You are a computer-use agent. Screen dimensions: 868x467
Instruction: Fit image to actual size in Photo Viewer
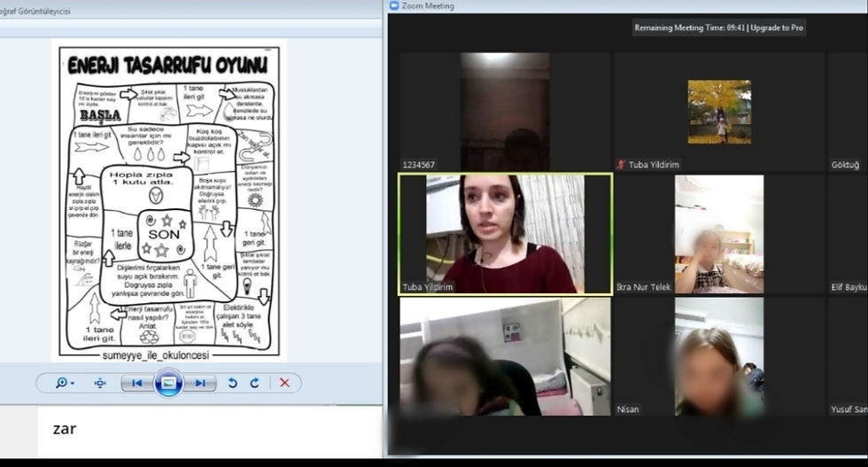tap(99, 383)
